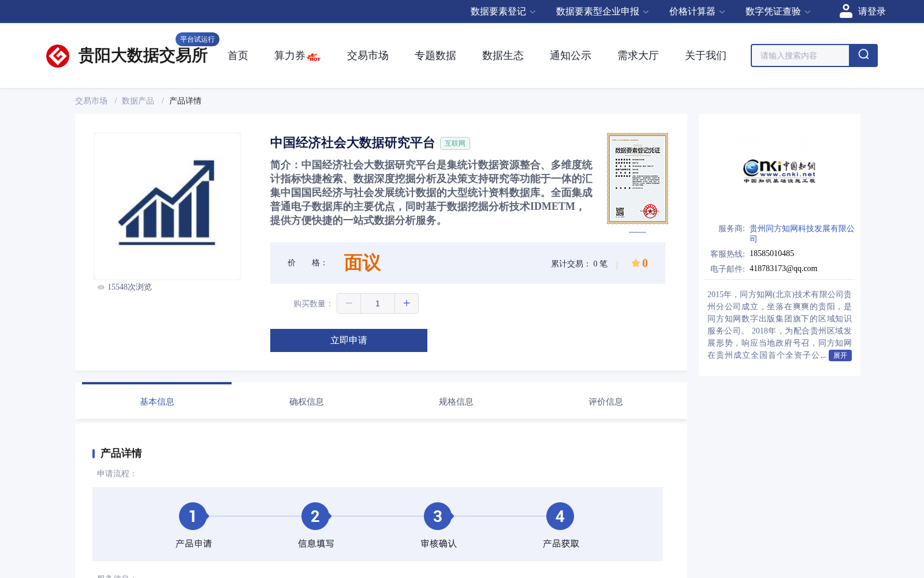Click the search magnifier button
Screen dimensions: 924x578
(863, 55)
